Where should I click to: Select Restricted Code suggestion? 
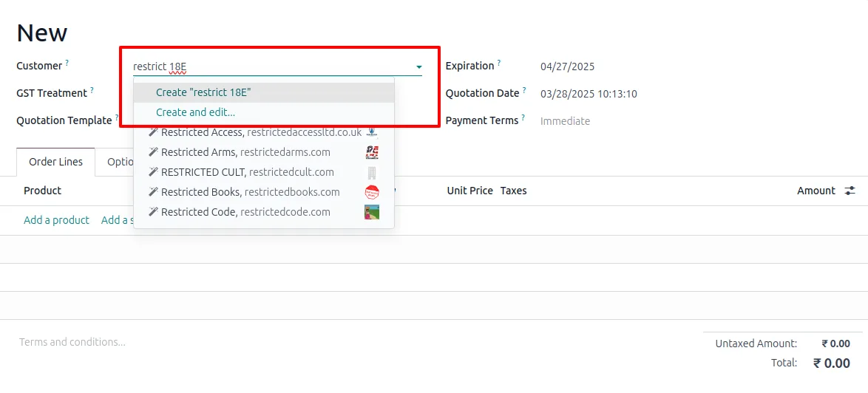coord(264,212)
